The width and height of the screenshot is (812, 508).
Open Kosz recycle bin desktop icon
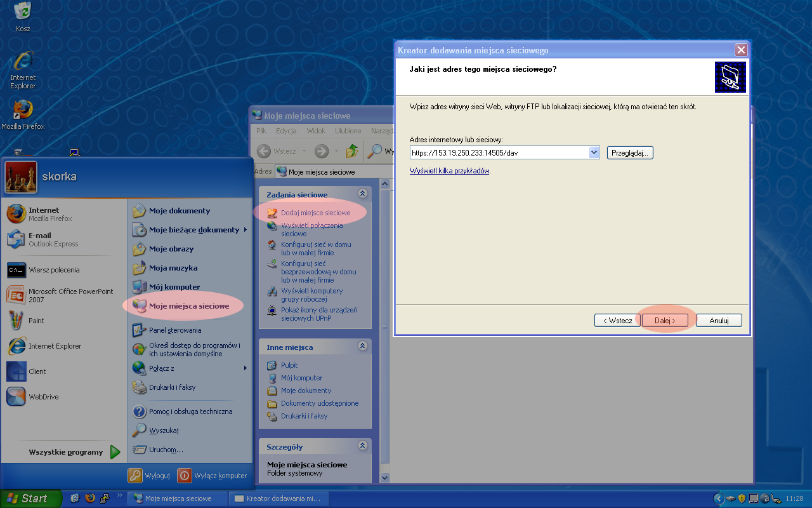pyautogui.click(x=23, y=18)
